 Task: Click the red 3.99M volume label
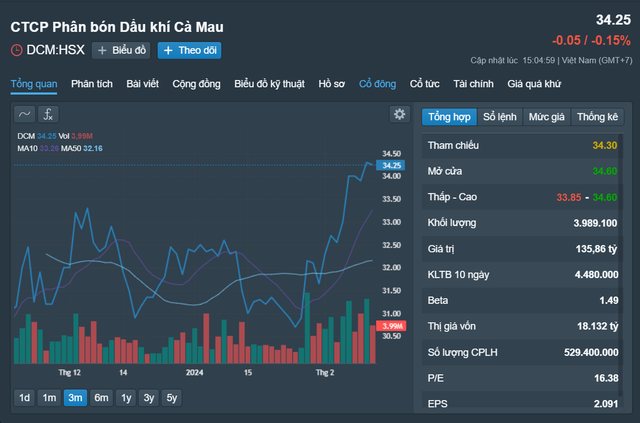click(x=391, y=326)
